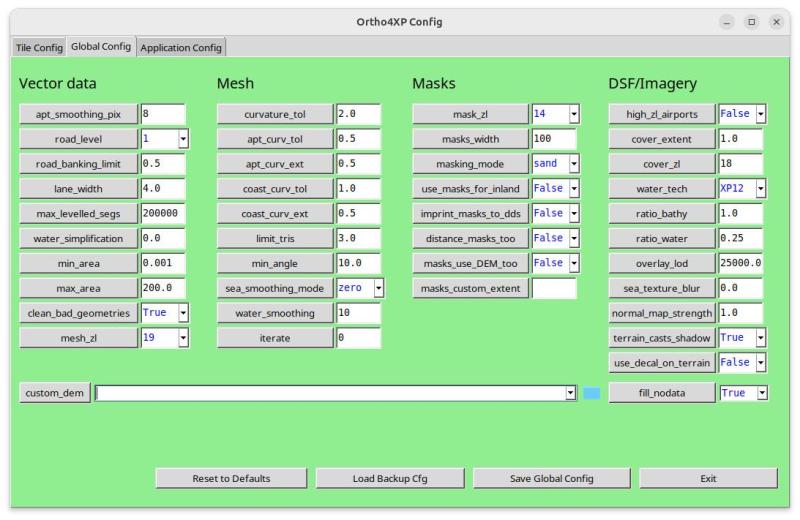Focus the empty masks_custom_extent field
800x520 pixels.
tap(554, 288)
